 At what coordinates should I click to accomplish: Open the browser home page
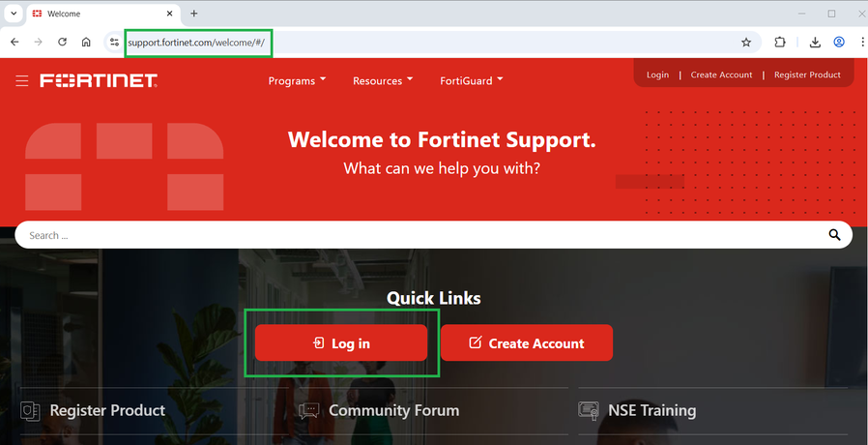coord(86,43)
